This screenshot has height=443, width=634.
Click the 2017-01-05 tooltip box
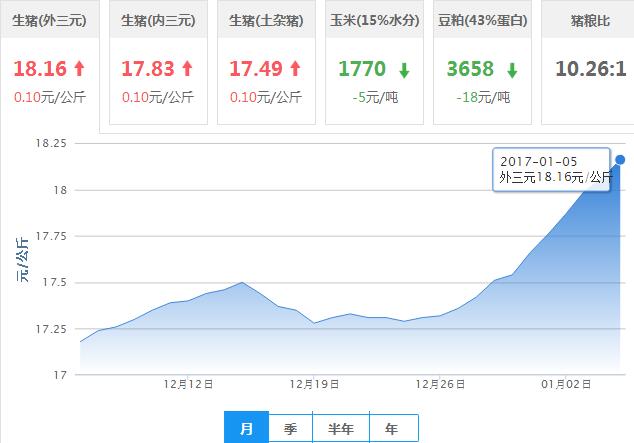[552, 169]
